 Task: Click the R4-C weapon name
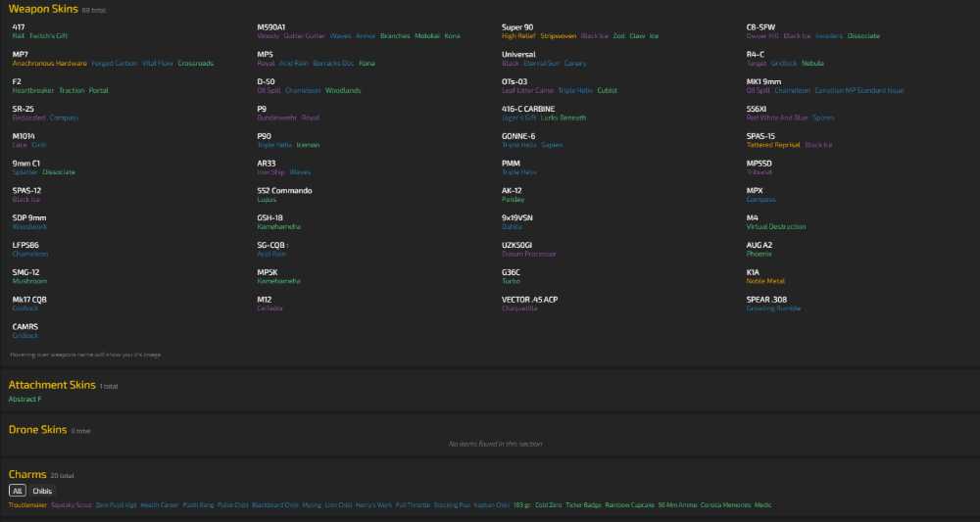click(x=755, y=54)
